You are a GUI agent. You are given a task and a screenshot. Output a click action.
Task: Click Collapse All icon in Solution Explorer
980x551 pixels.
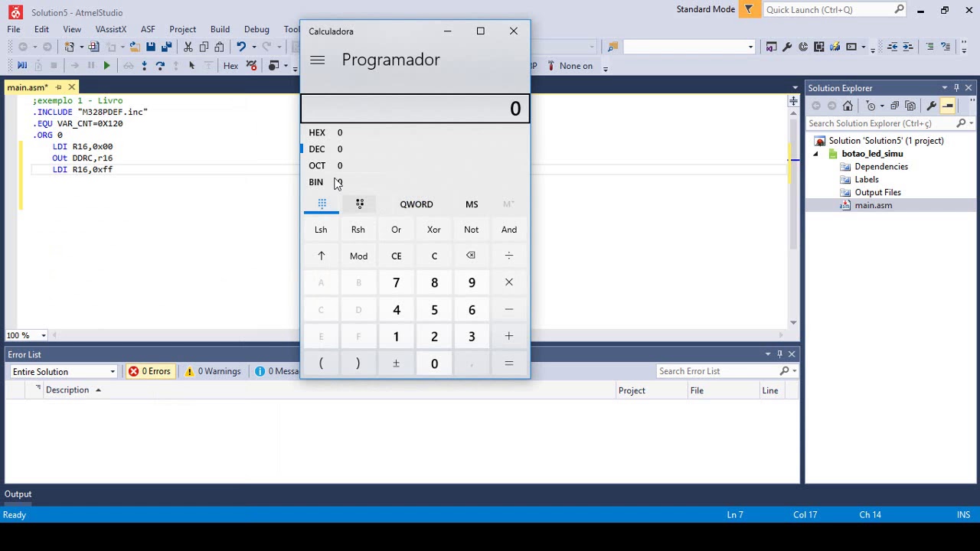[894, 106]
